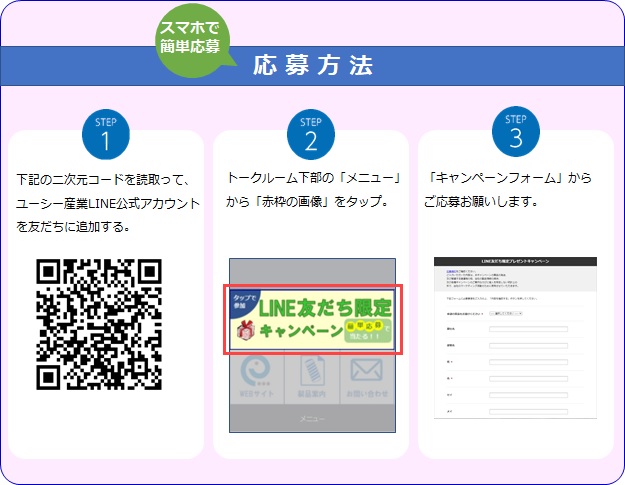Click the text を友だちに追加する。
Viewport: 625px width, 485px height.
point(73,226)
